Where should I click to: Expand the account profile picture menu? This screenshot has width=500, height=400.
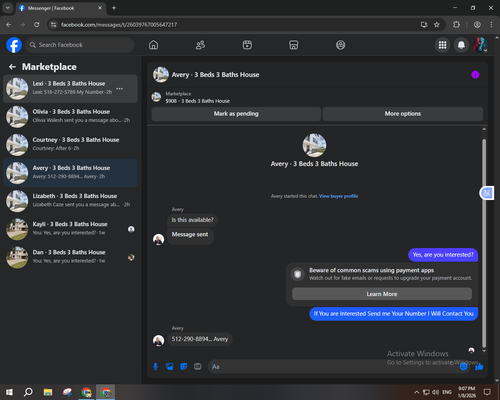point(480,45)
